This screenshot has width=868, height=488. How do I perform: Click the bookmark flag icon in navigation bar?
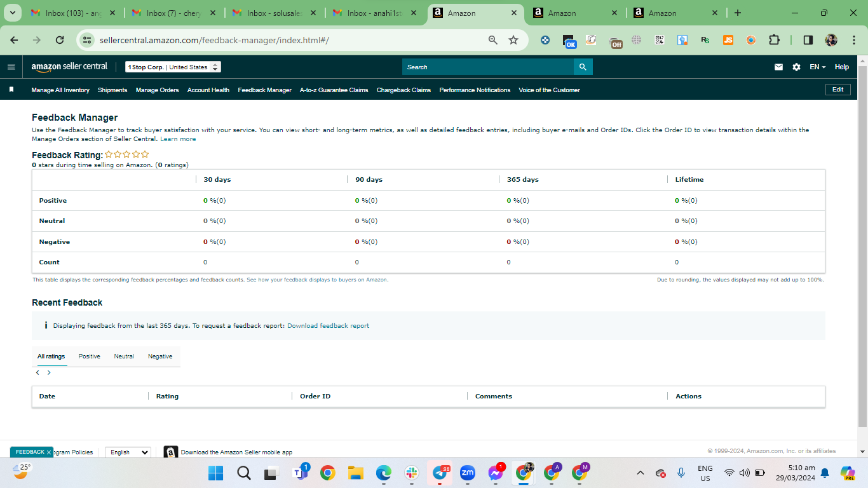[11, 90]
